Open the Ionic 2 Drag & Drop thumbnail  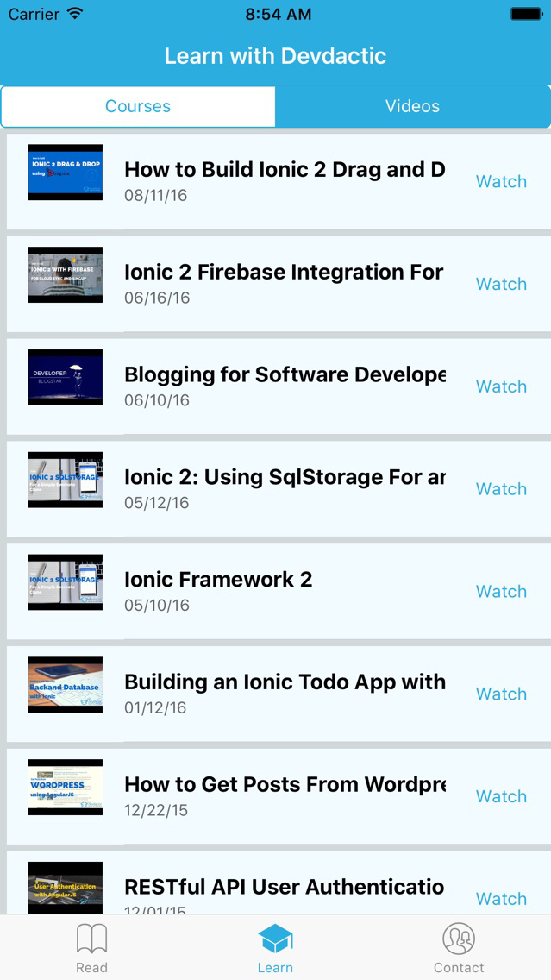[65, 173]
